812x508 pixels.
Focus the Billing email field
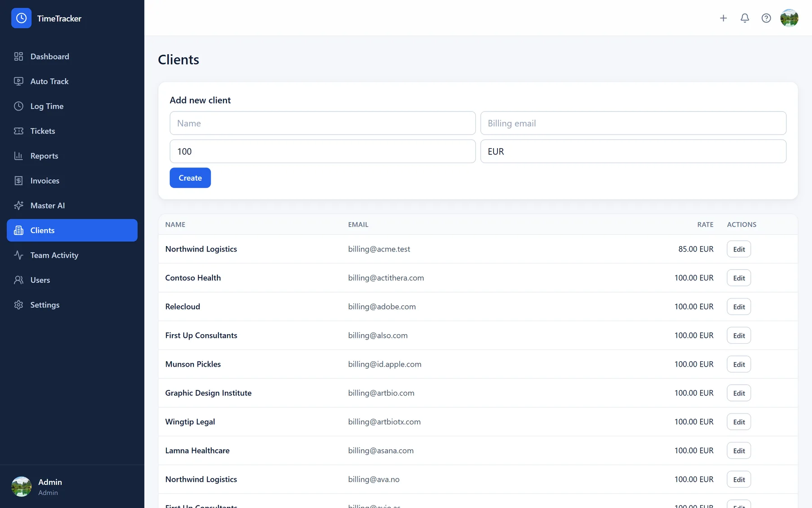633,123
